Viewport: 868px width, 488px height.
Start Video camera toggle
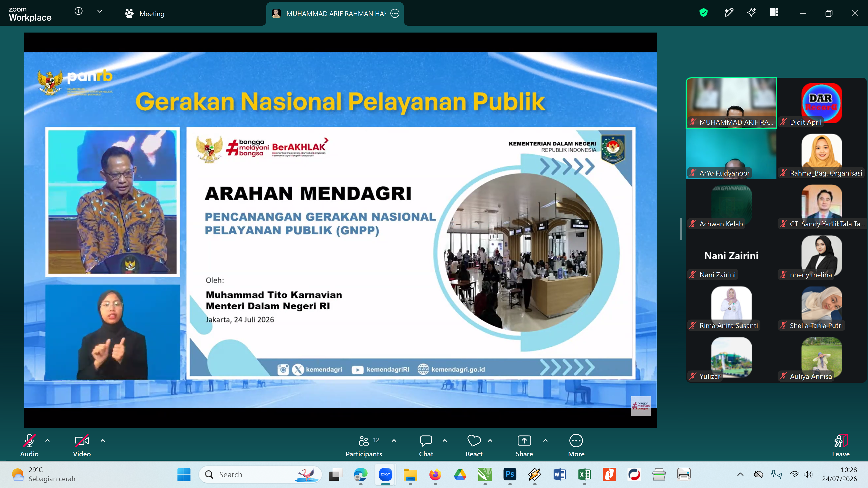pyautogui.click(x=82, y=445)
